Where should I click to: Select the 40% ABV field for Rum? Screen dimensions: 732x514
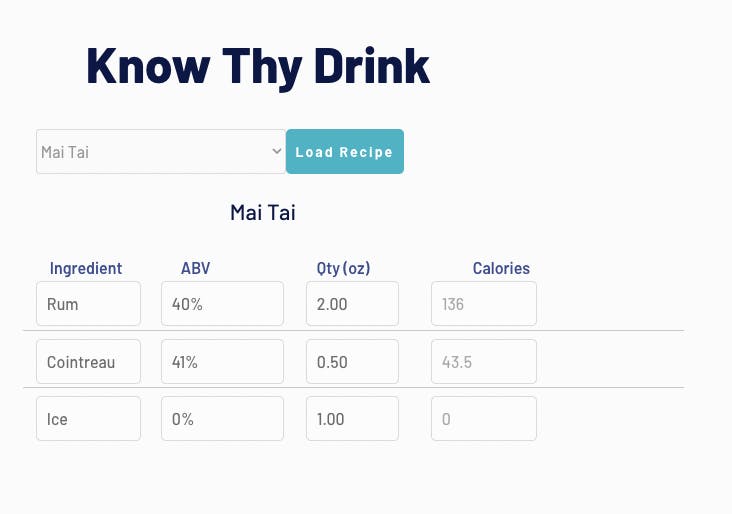(222, 304)
